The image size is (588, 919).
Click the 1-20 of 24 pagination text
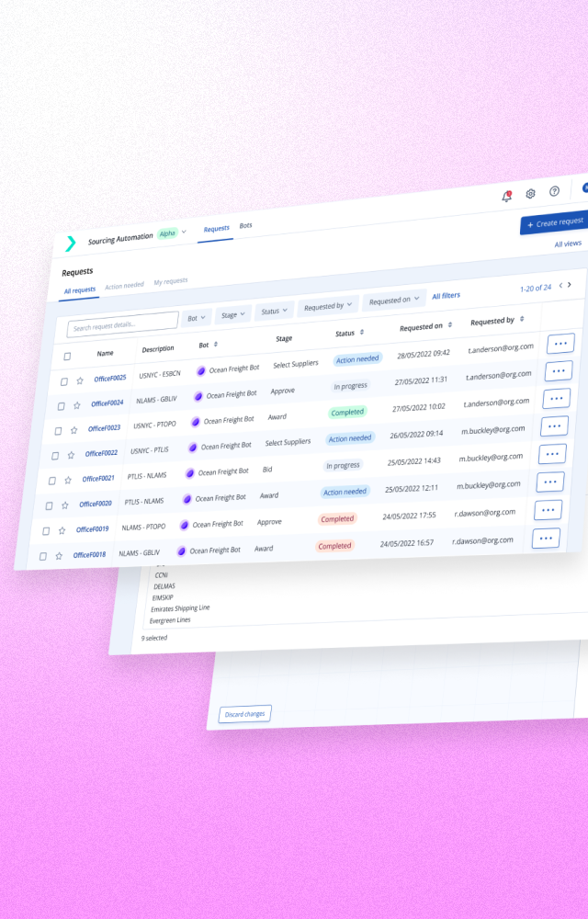tap(536, 289)
